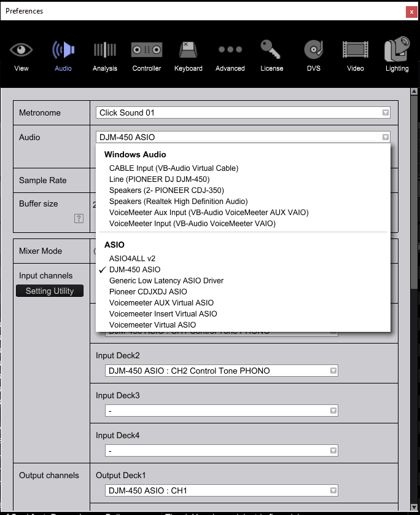Open the View preferences tab icon
Image resolution: width=420 pixels, height=515 pixels.
pos(21,50)
